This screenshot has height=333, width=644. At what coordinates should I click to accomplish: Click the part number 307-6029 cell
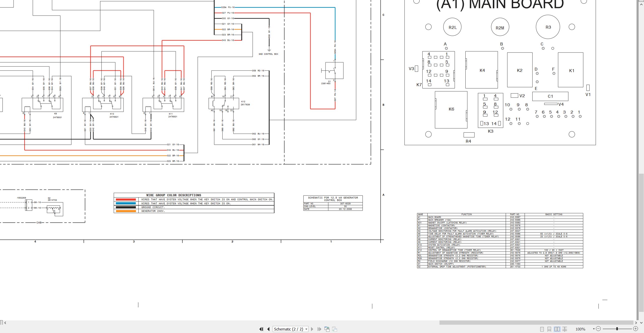pos(345,204)
